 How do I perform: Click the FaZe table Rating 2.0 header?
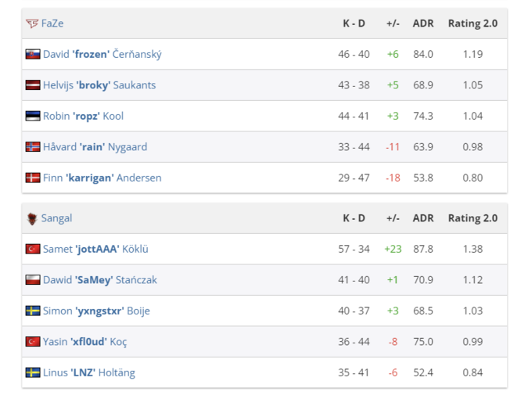[473, 23]
